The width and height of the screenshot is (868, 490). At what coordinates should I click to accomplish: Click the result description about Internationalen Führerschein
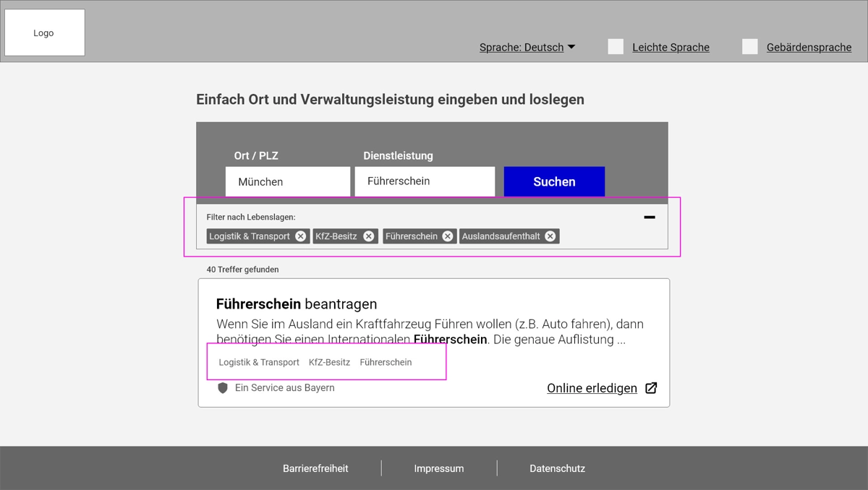[x=430, y=332]
